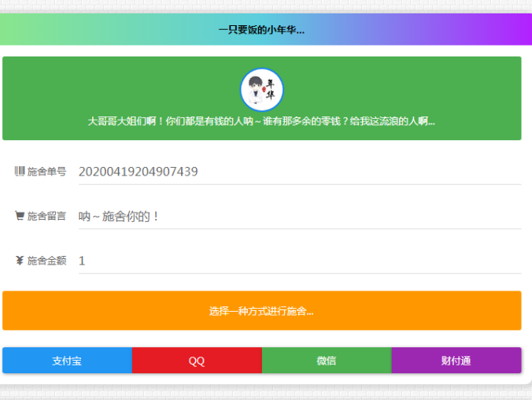Click the 施舍单号 label
Image resolution: width=532 pixels, height=400 pixels.
click(46, 172)
